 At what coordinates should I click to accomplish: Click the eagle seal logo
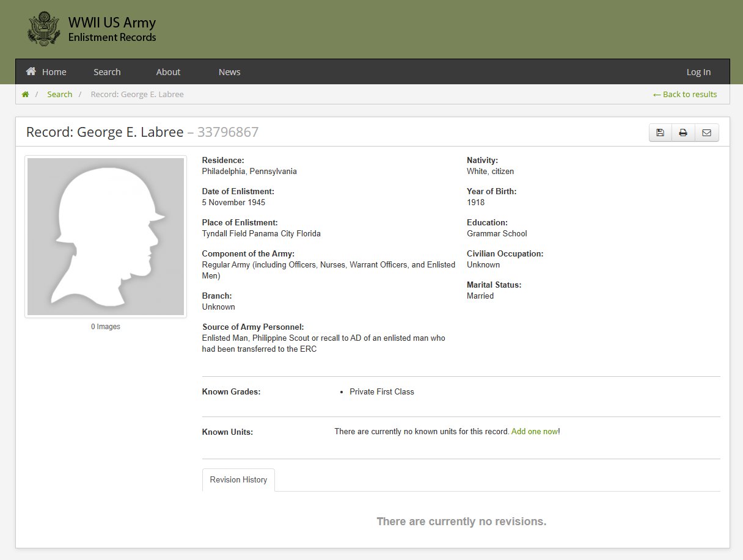tap(43, 29)
